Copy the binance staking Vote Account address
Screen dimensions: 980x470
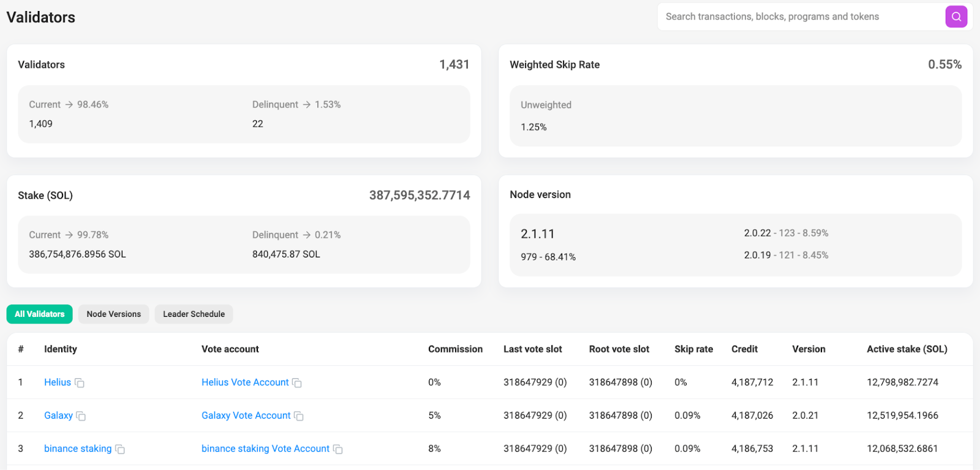[337, 449]
